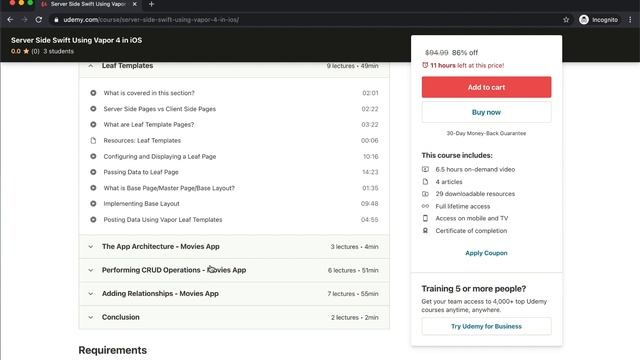Click the file icon next to '4 articles'
Screen dimensions: 640x360
(425, 182)
